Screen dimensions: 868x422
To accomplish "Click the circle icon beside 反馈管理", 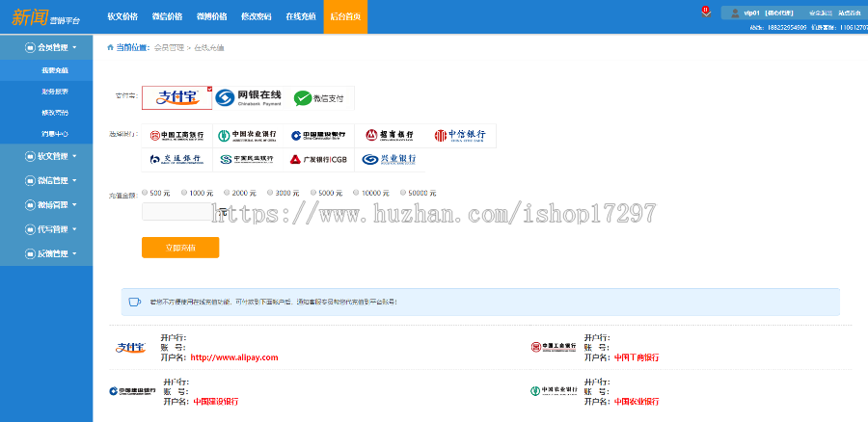I will tap(30, 254).
